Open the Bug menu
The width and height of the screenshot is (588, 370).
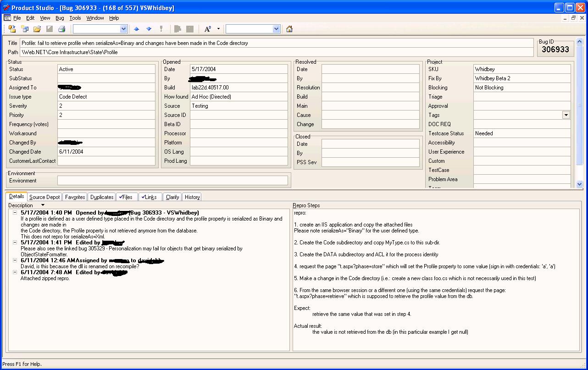pyautogui.click(x=60, y=18)
